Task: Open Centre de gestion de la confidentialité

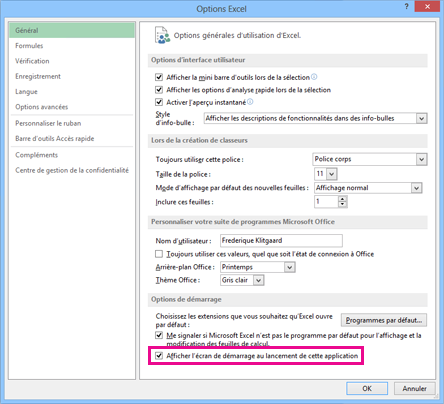Action: (72, 170)
